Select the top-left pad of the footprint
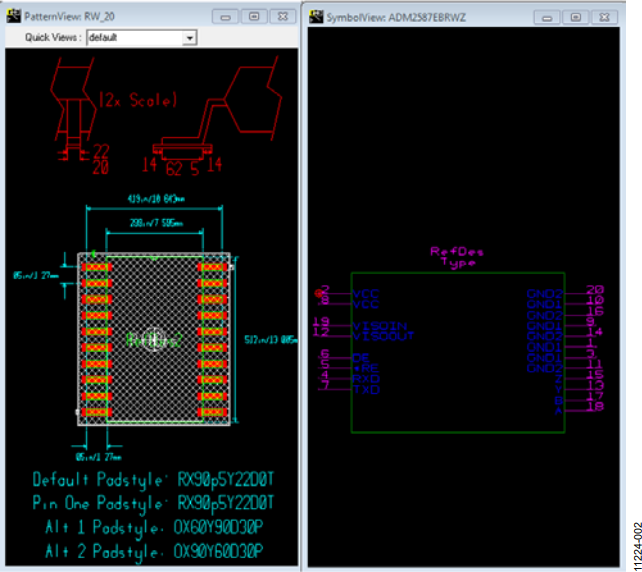642x572 pixels. [97, 267]
